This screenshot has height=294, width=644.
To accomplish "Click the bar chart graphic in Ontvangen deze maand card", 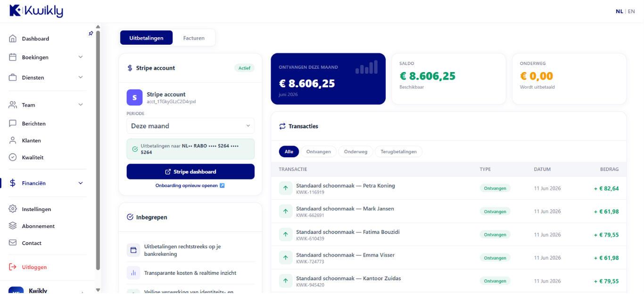I will 367,67.
